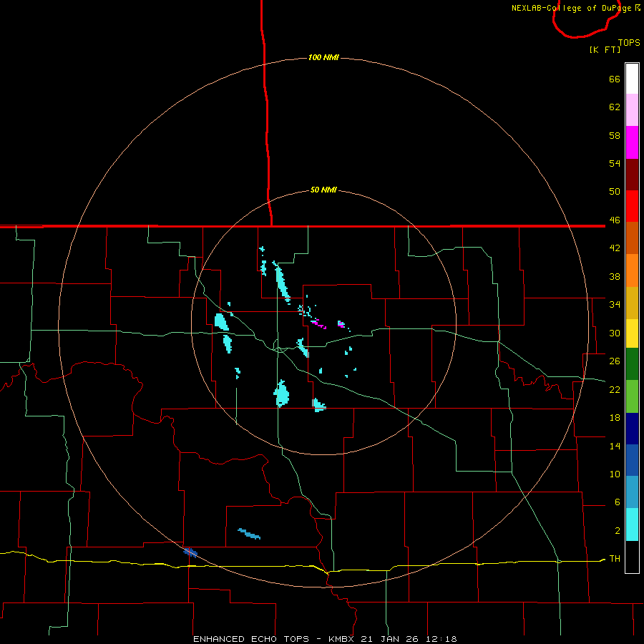Viewport: 644px width, 644px height.
Task: Click the light green 26 kft swatch
Action: (632, 396)
